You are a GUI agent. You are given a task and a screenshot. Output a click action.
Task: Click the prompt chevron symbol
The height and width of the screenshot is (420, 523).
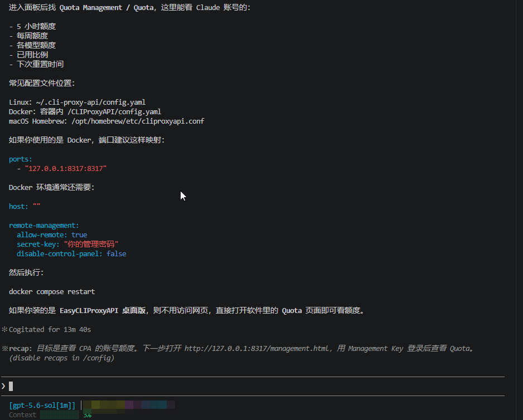coord(3,387)
